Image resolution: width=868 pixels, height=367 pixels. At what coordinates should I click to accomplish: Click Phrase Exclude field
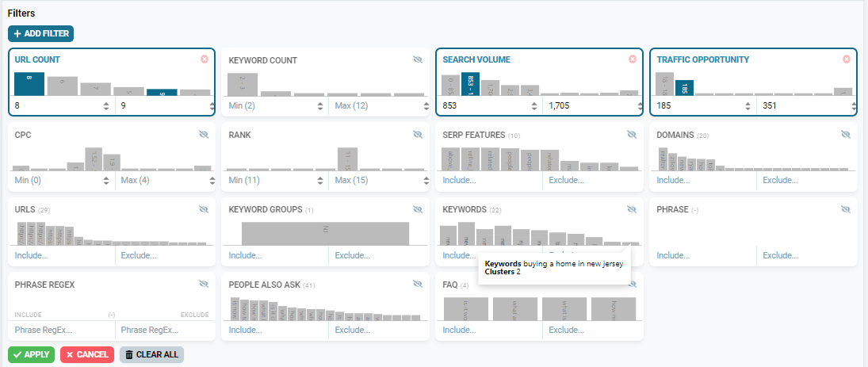pyautogui.click(x=806, y=255)
